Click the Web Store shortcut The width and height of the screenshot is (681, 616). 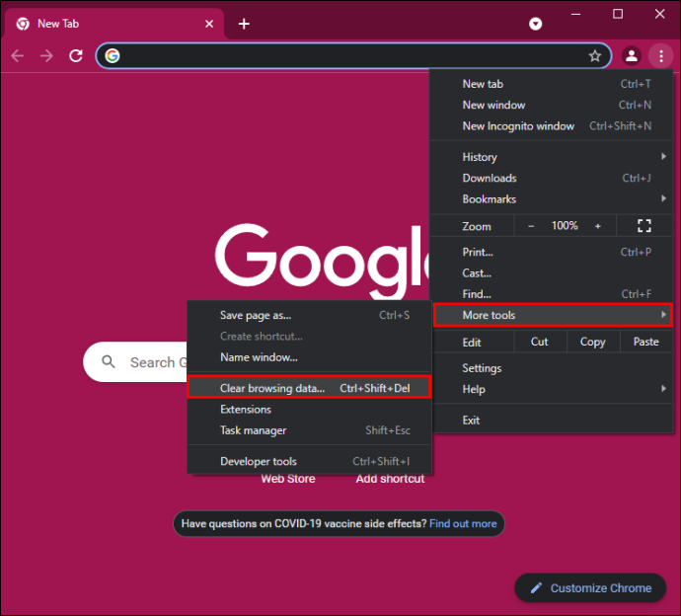288,479
